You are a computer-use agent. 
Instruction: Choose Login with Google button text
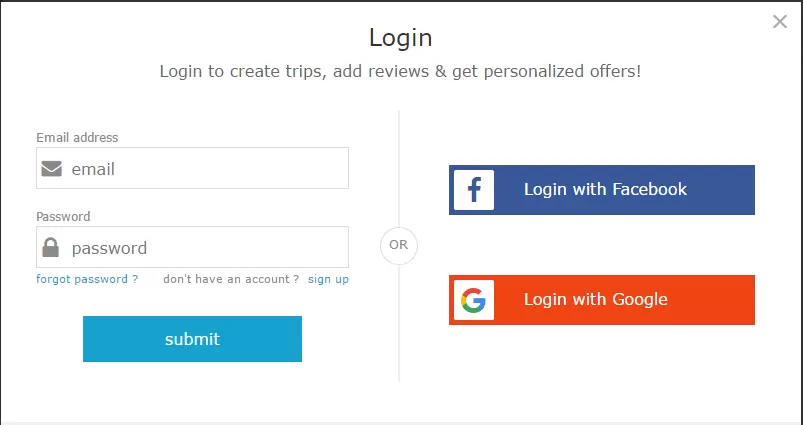point(596,299)
